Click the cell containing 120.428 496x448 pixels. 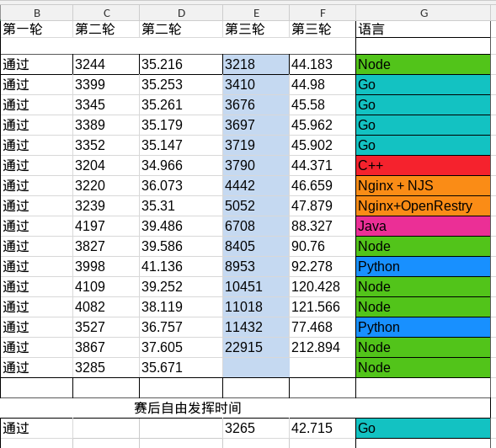tap(323, 287)
